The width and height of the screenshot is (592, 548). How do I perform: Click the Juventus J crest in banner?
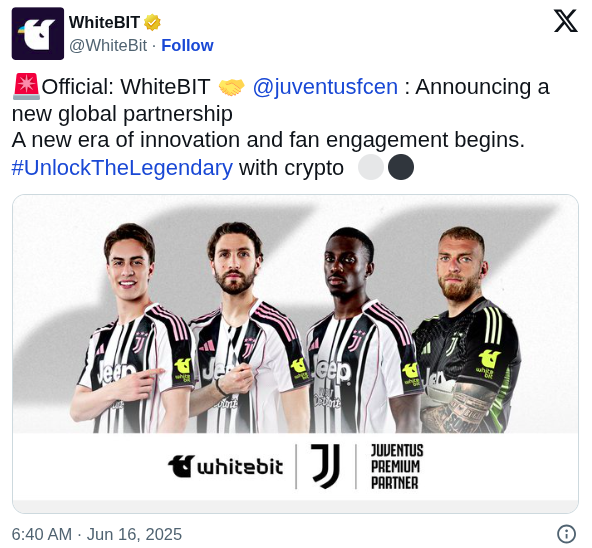[326, 466]
